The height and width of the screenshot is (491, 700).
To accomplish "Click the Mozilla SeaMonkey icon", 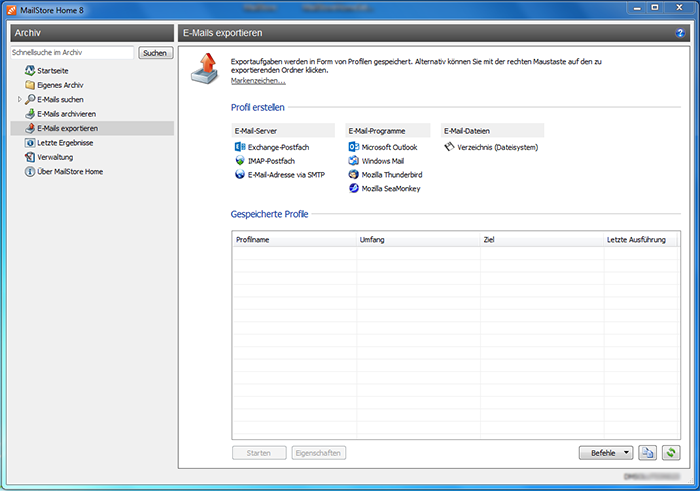I will [x=354, y=188].
